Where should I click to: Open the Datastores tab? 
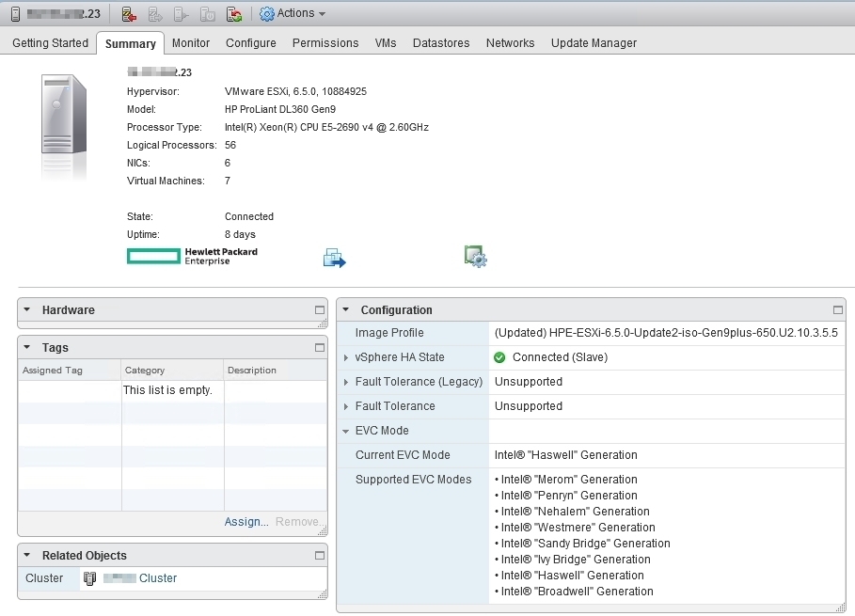441,43
